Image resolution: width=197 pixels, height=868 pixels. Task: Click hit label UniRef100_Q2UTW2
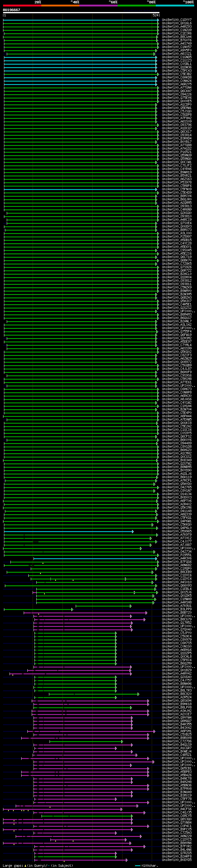(x=177, y=464)
